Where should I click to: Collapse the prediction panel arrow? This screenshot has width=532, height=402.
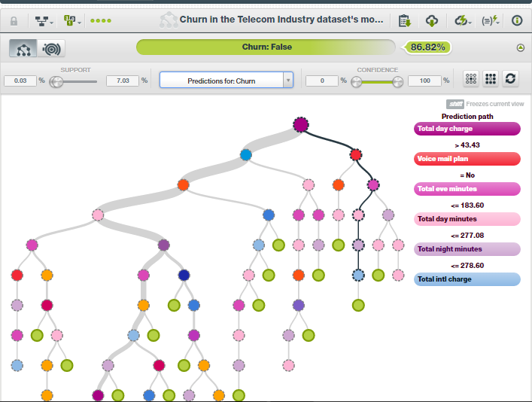tap(520, 47)
